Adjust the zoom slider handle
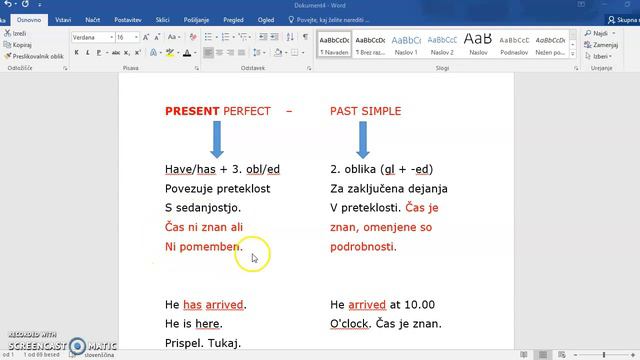 tap(604, 355)
